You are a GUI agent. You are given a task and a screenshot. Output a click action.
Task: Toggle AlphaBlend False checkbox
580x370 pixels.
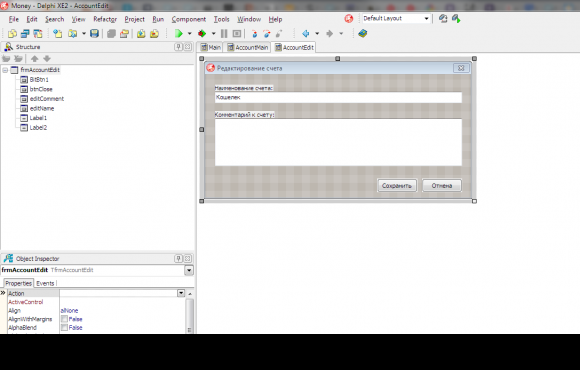click(x=64, y=327)
